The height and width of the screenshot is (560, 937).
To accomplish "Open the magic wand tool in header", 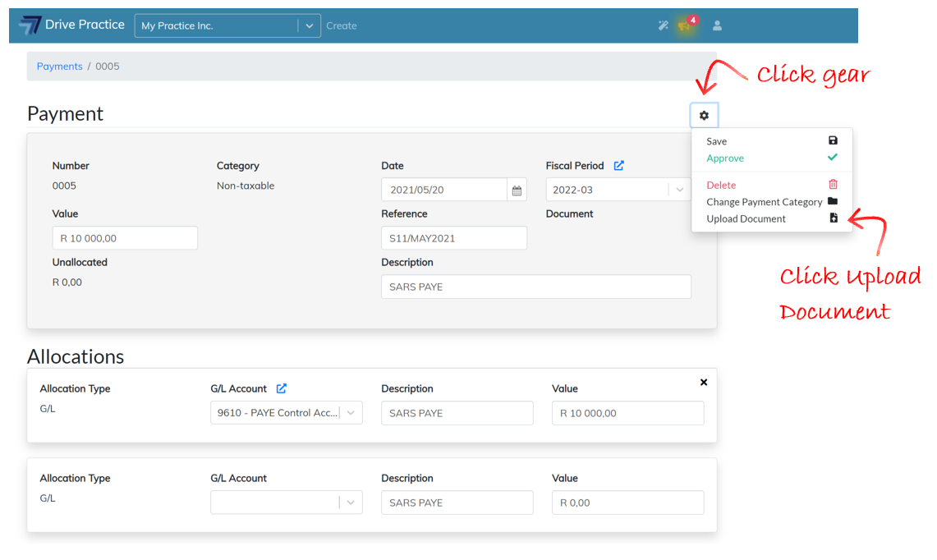I will point(664,25).
